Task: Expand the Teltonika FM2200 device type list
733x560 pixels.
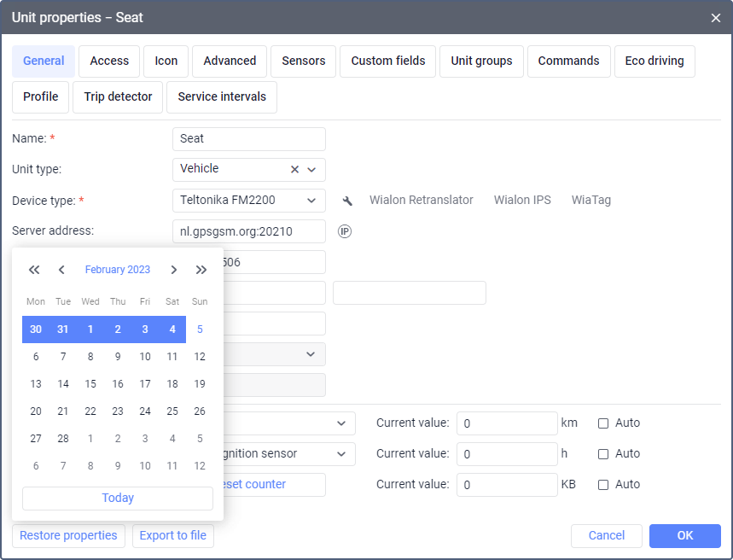Action: coord(312,201)
